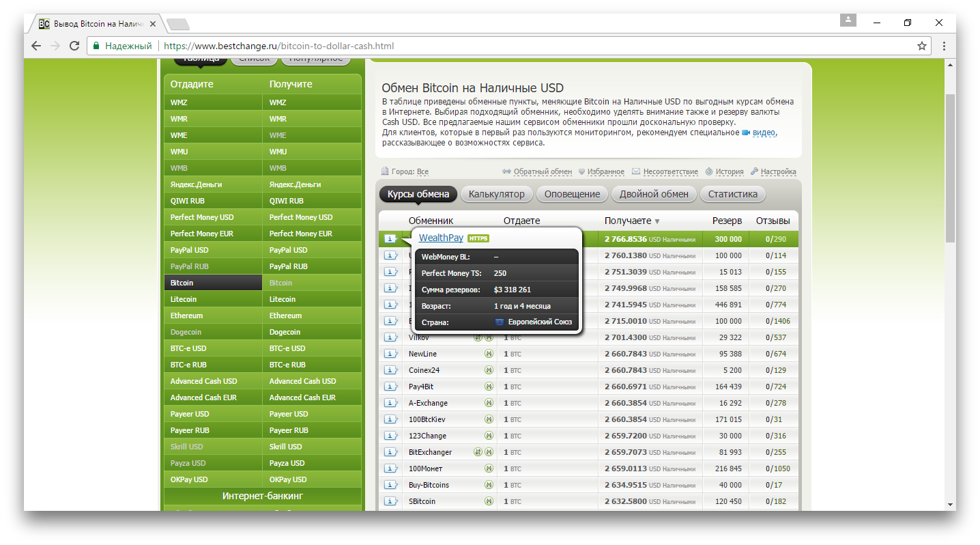
Task: Select Litecoin in Отдадите column
Action: (213, 299)
